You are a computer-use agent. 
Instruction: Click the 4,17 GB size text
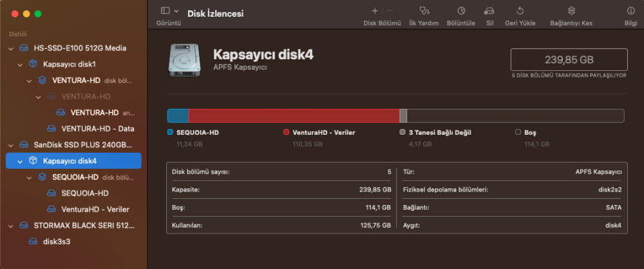420,144
